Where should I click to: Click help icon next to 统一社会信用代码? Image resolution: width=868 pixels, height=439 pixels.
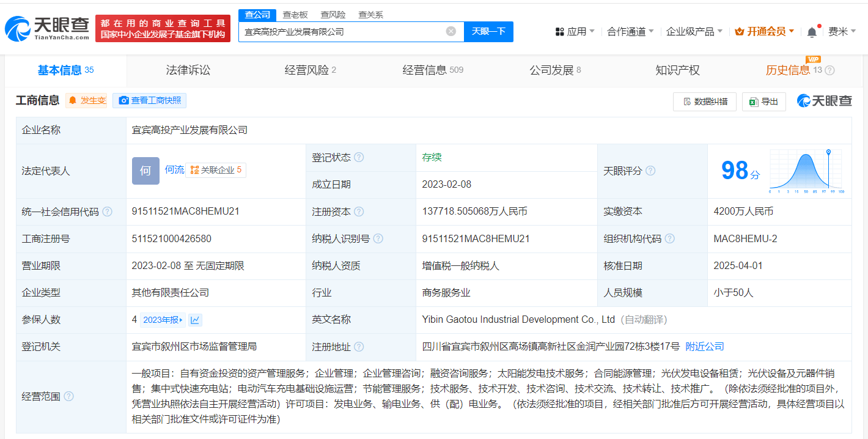point(108,212)
